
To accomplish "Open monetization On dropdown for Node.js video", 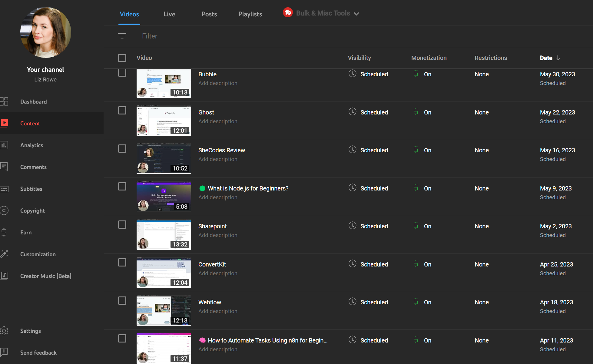I will pos(427,188).
